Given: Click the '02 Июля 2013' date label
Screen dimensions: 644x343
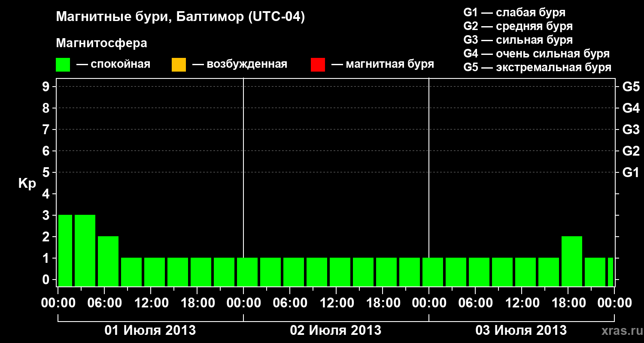Looking at the screenshot, I should pos(336,331).
